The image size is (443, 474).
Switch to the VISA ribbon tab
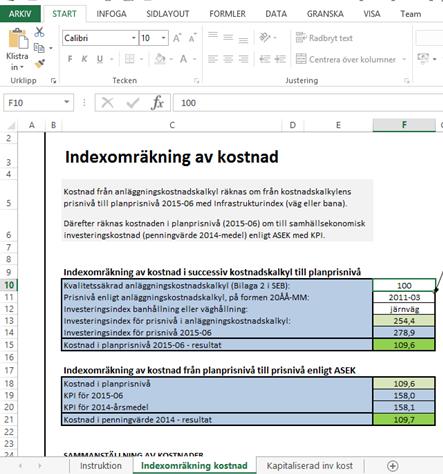click(372, 14)
